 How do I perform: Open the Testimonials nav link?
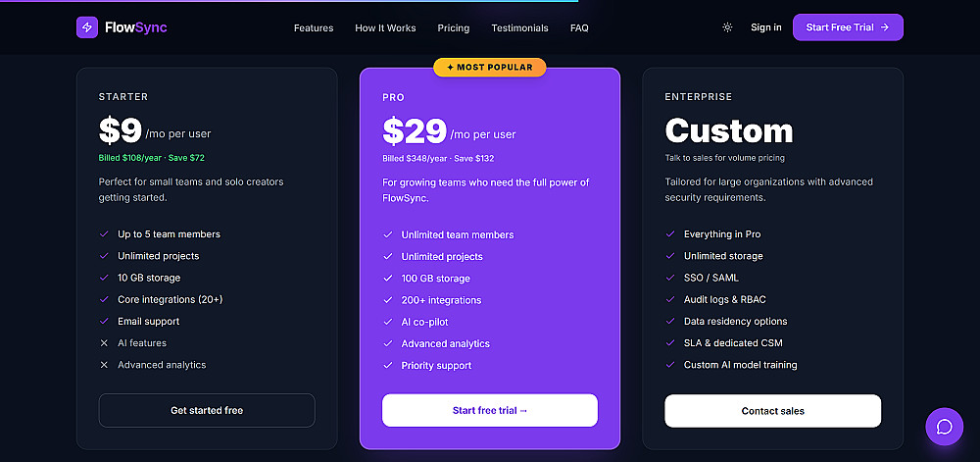pyautogui.click(x=519, y=27)
